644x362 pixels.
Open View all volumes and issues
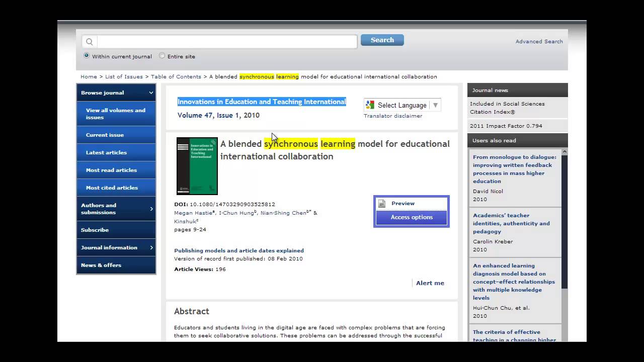[116, 114]
